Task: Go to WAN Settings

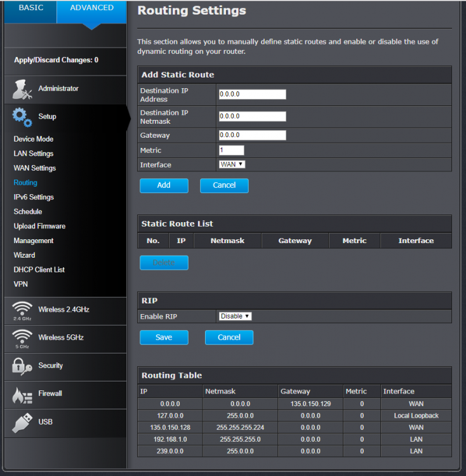Action: point(35,168)
